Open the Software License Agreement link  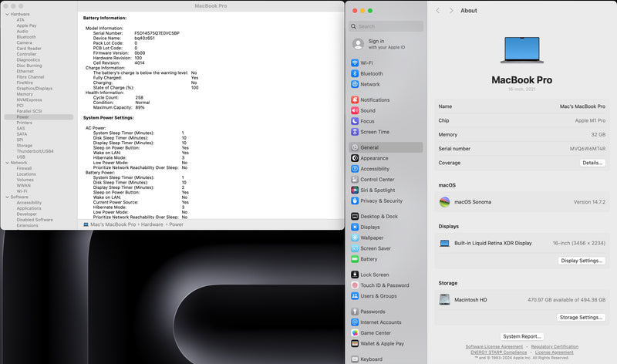point(493,347)
